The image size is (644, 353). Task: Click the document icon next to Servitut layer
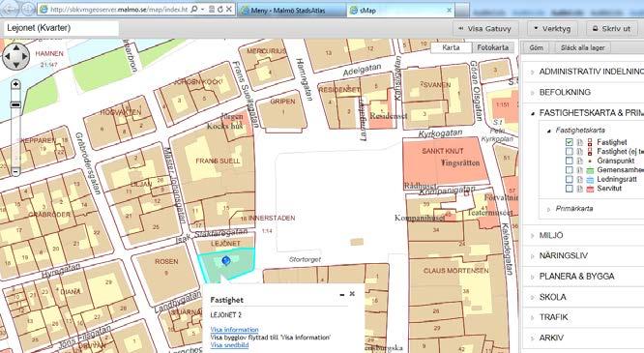pos(579,189)
